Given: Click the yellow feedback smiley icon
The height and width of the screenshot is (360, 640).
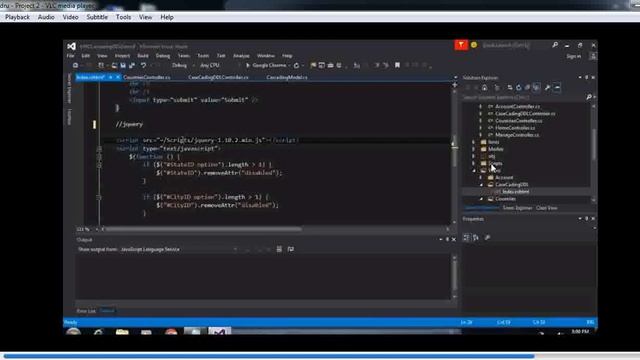Looking at the screenshot, I should pyautogui.click(x=474, y=45).
